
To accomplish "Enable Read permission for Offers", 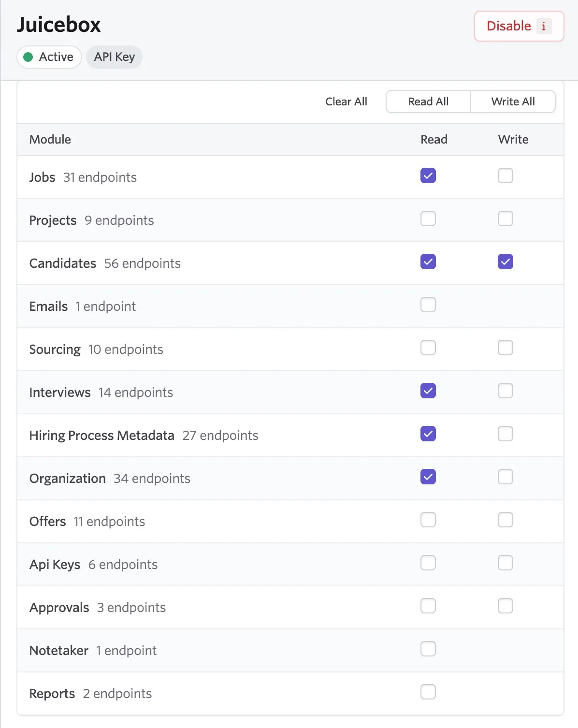I will pos(428,520).
